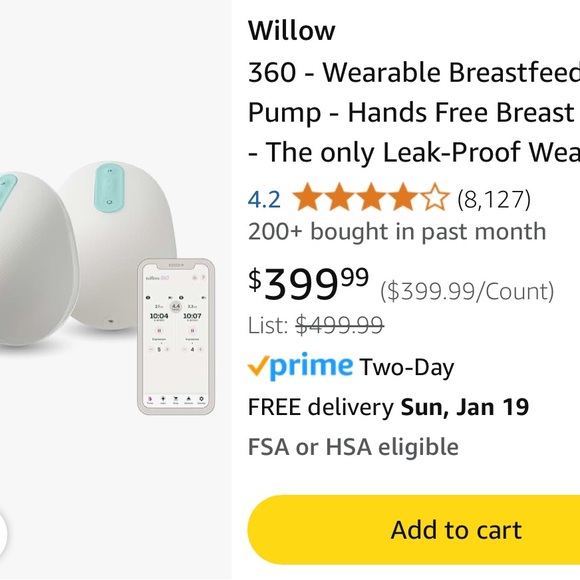The height and width of the screenshot is (580, 580).
Task: Click the empty fifth star outline
Action: point(435,197)
